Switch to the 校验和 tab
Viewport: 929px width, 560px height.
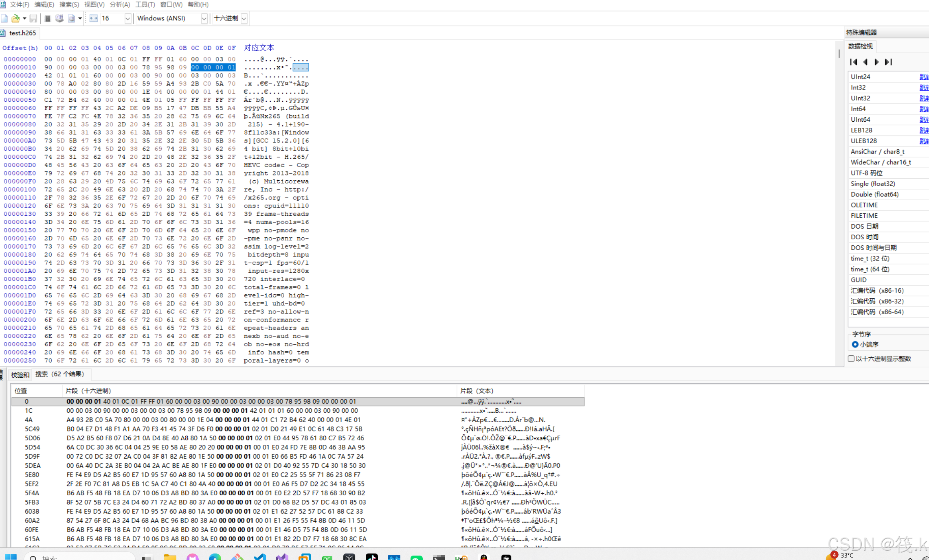(20, 374)
